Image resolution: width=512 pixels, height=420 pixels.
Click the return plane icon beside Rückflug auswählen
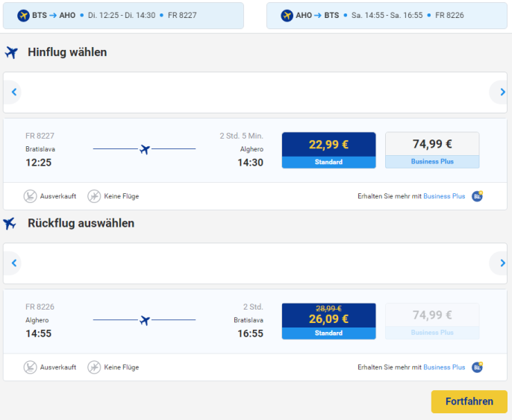(10, 224)
